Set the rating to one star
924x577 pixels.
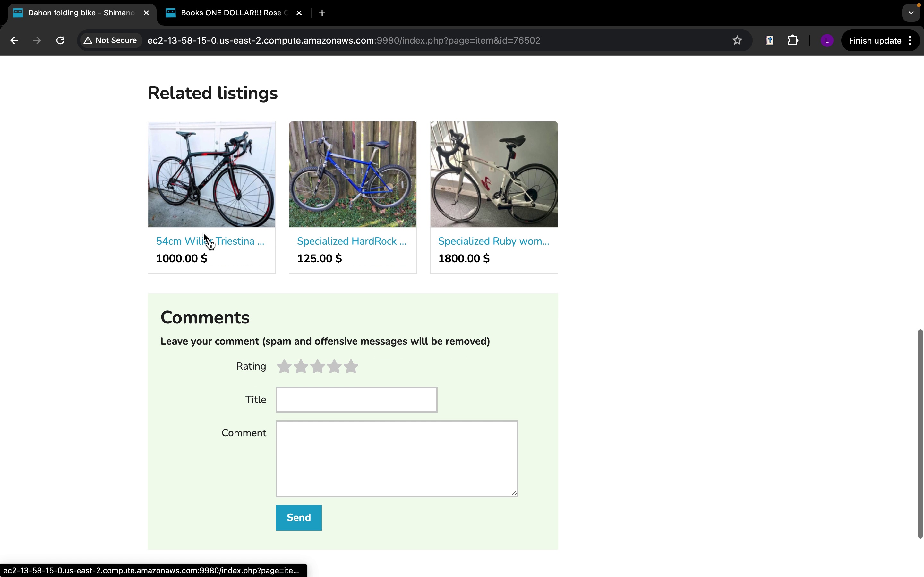point(284,367)
